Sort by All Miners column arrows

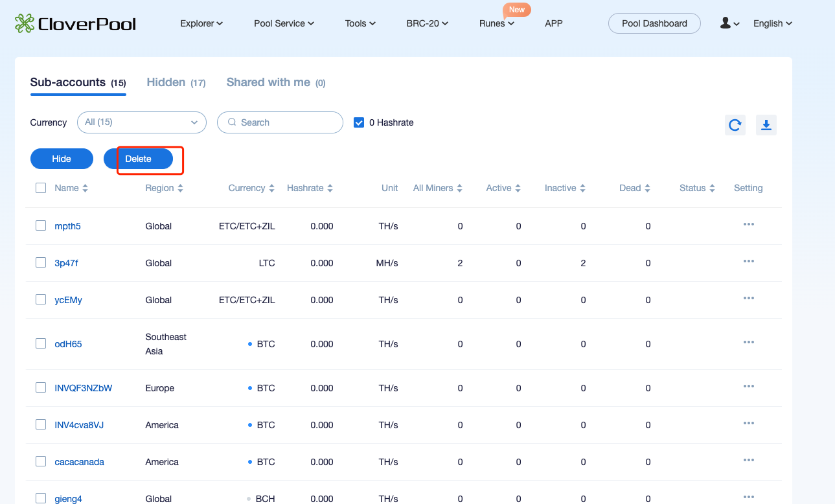pyautogui.click(x=459, y=188)
